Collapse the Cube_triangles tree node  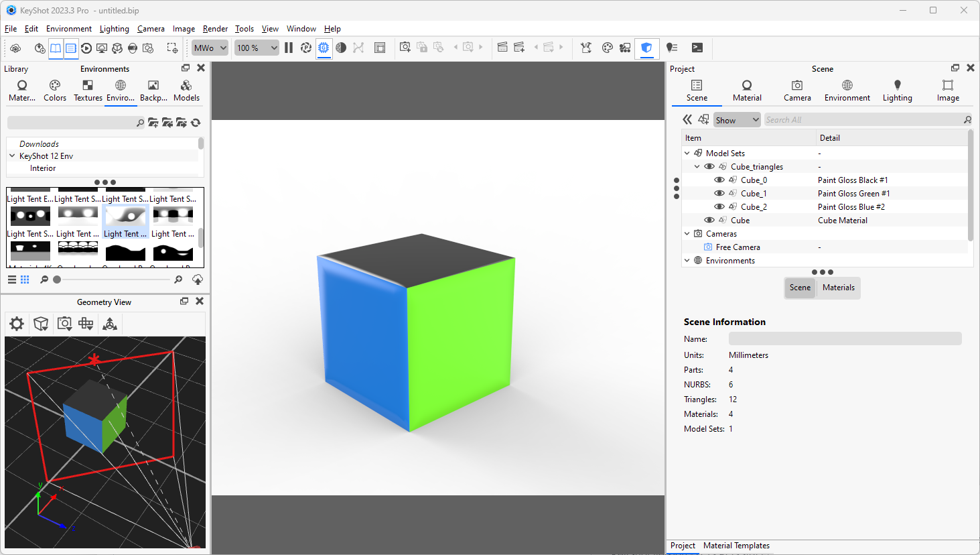coord(697,167)
